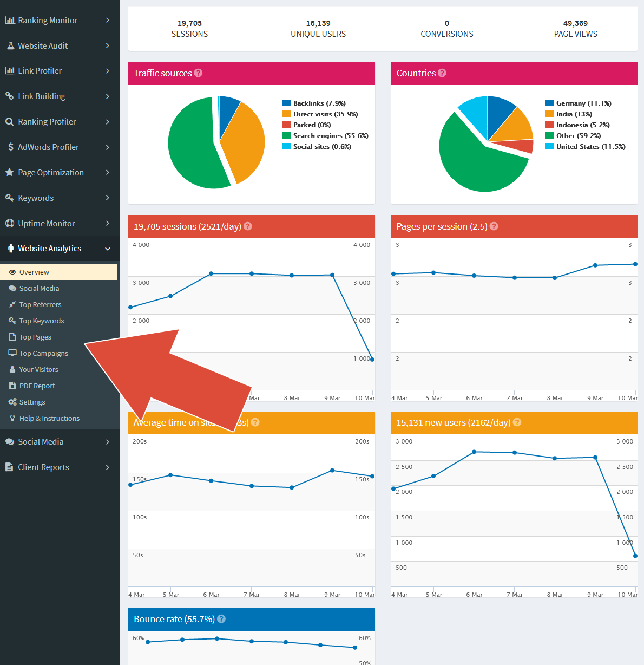Select the Page Optimization star icon
The width and height of the screenshot is (644, 665).
(10, 172)
